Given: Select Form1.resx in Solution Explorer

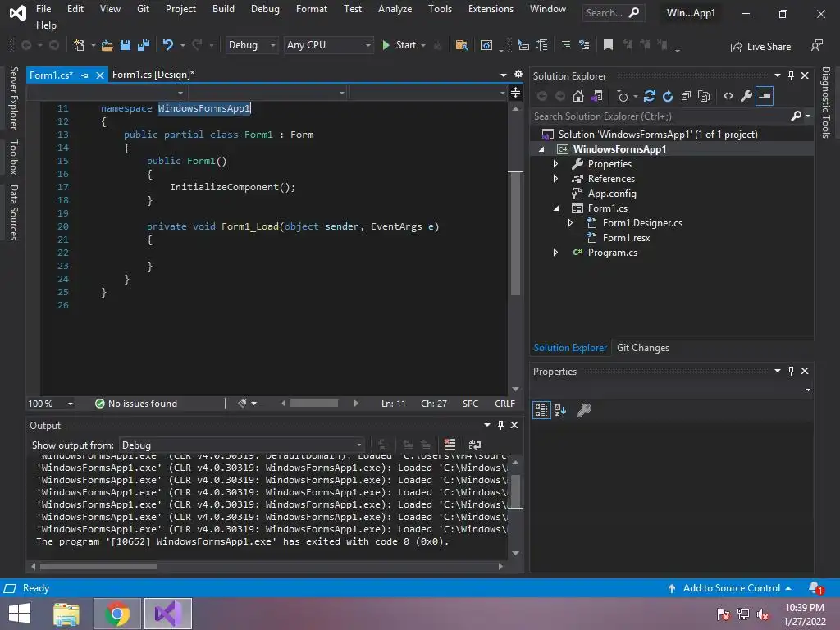Looking at the screenshot, I should (626, 238).
